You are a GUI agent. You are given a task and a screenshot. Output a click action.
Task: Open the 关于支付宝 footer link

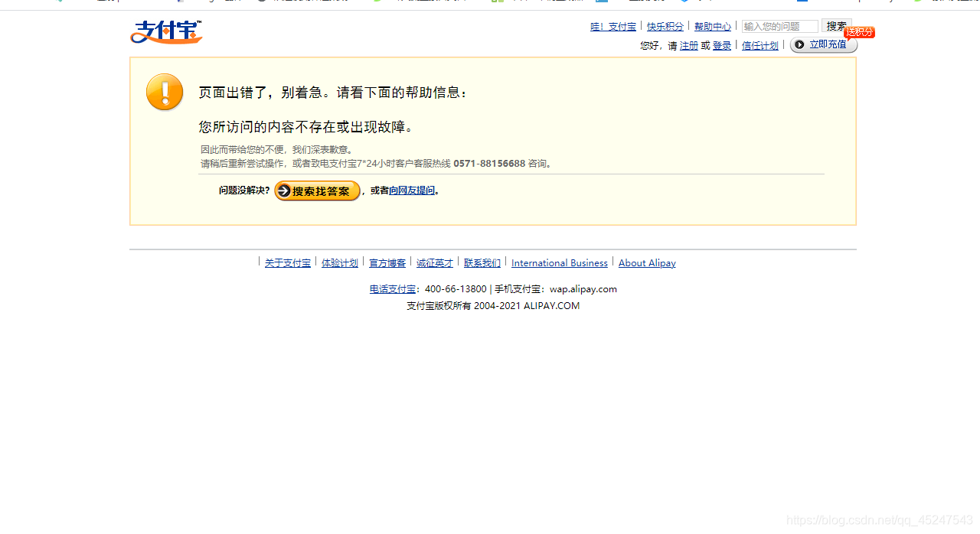[x=288, y=263]
